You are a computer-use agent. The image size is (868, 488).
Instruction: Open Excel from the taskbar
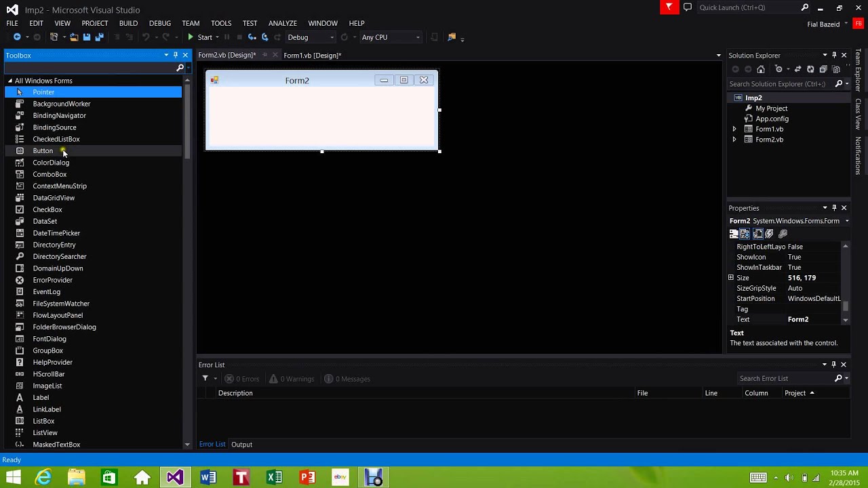click(274, 477)
